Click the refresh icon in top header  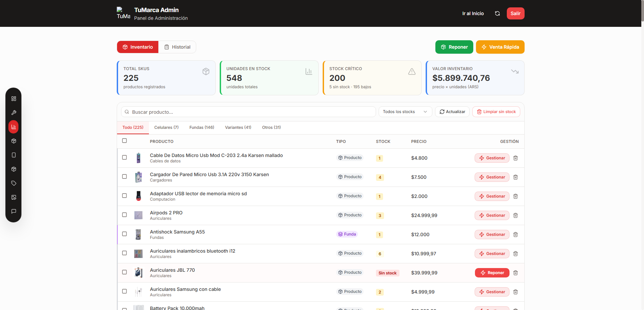(497, 13)
